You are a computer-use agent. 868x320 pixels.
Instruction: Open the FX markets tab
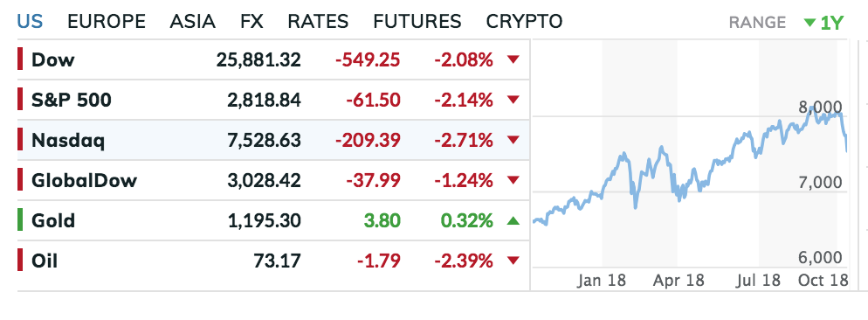[251, 22]
